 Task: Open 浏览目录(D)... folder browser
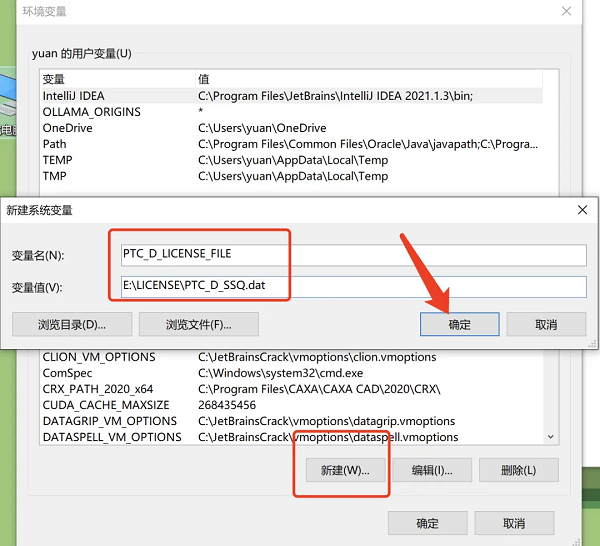[71, 324]
